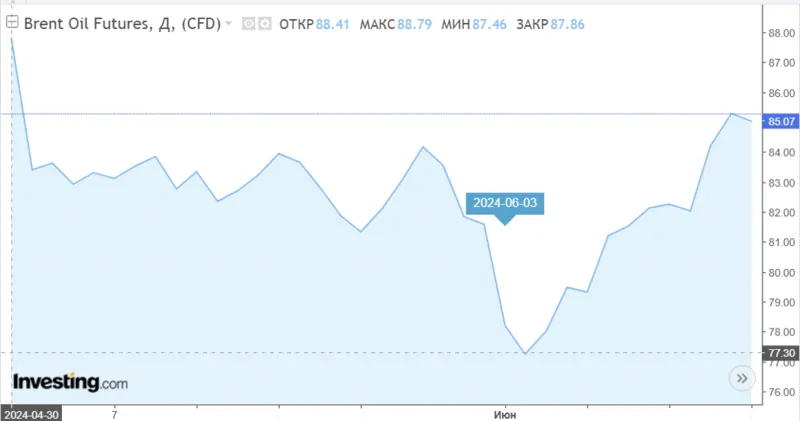Click the 7 day label on time axis
This screenshot has width=800, height=421.
[115, 413]
